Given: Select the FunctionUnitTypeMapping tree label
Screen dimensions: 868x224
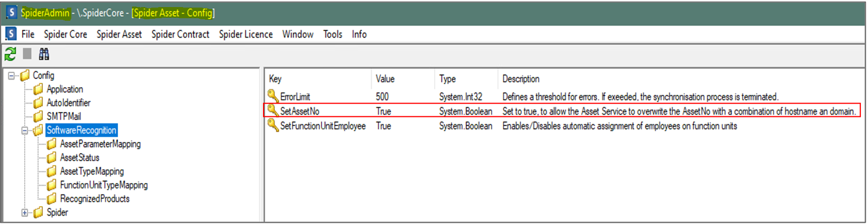Looking at the screenshot, I should click(x=104, y=185).
